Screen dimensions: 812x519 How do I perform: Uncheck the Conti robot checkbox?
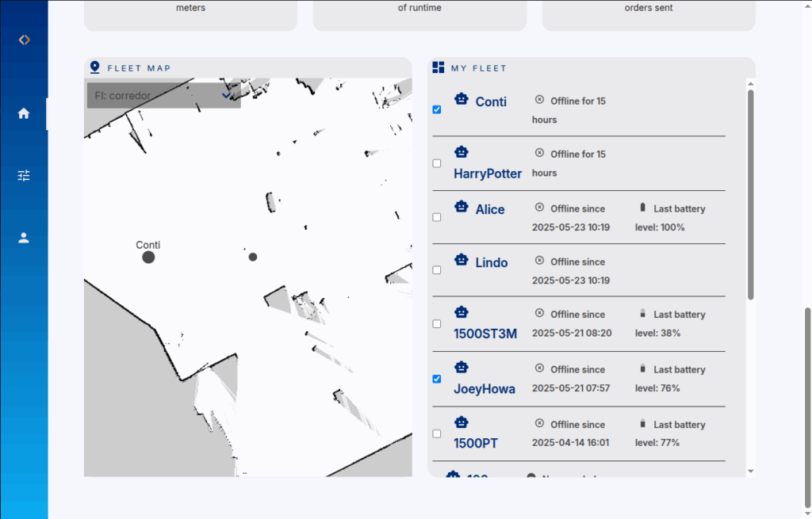[437, 109]
